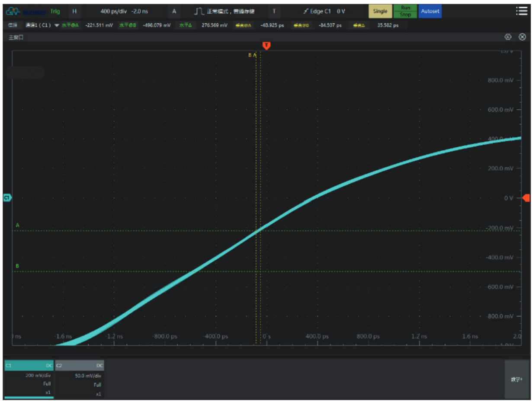
Task: Click the orange trigger position marker
Action: point(267,45)
